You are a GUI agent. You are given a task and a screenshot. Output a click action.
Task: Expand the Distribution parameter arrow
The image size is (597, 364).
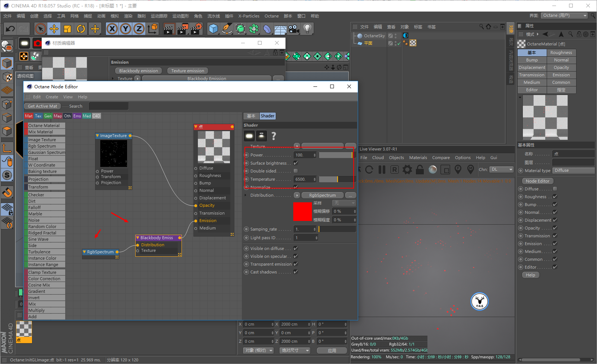point(246,195)
